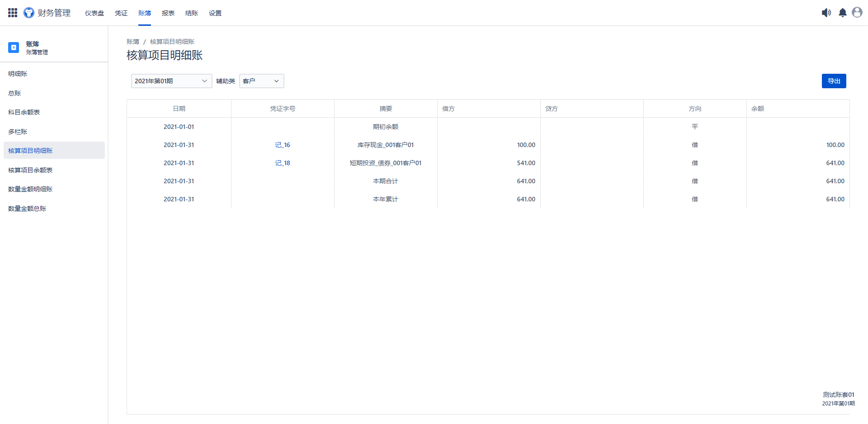868x424 pixels.
Task: Open 核算项目余额表 from the sidebar
Action: [30, 170]
